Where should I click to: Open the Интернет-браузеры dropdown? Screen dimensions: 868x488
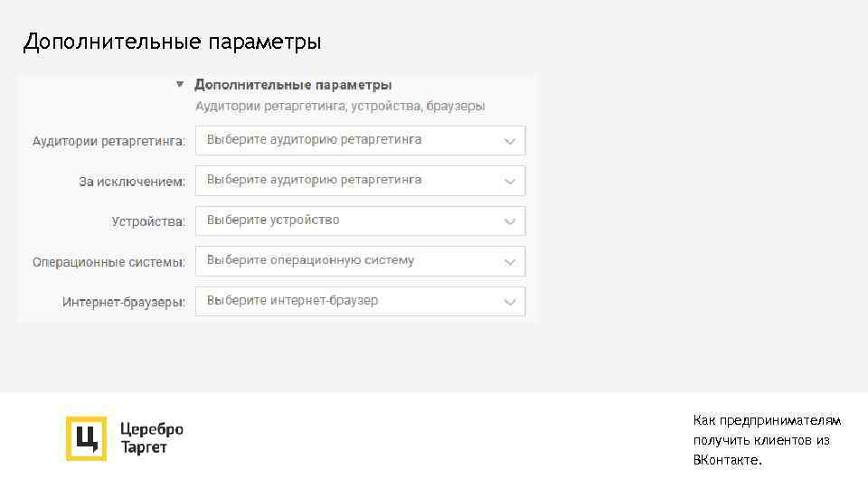[x=359, y=301]
